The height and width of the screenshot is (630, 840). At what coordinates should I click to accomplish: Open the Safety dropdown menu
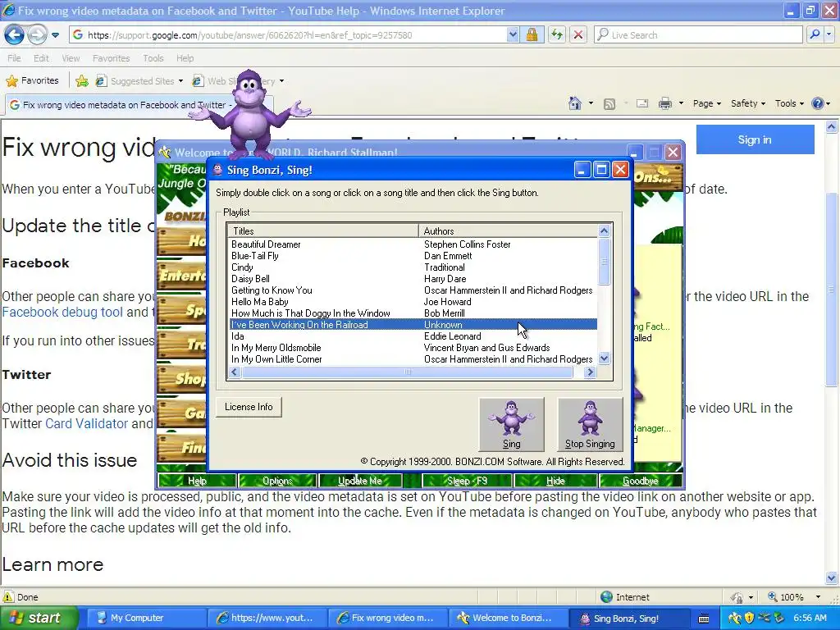point(748,103)
